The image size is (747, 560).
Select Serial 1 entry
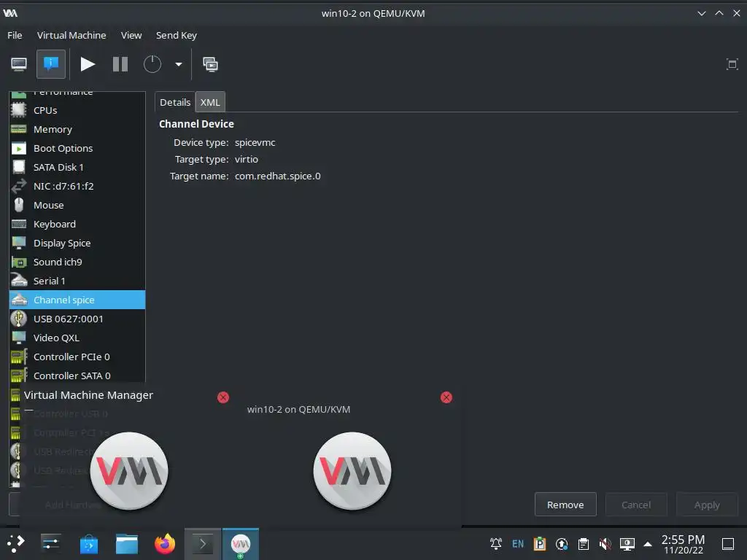tap(77, 281)
